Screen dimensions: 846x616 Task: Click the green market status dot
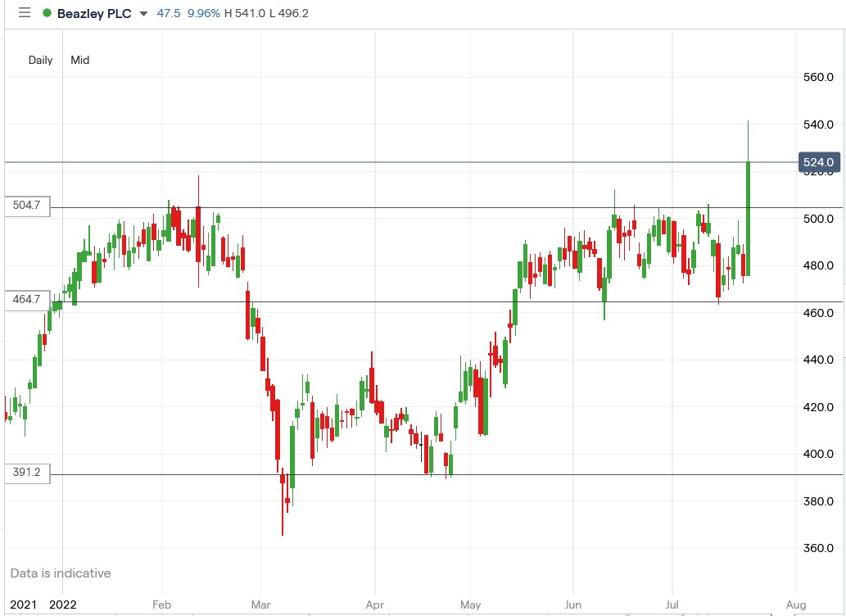pos(47,13)
